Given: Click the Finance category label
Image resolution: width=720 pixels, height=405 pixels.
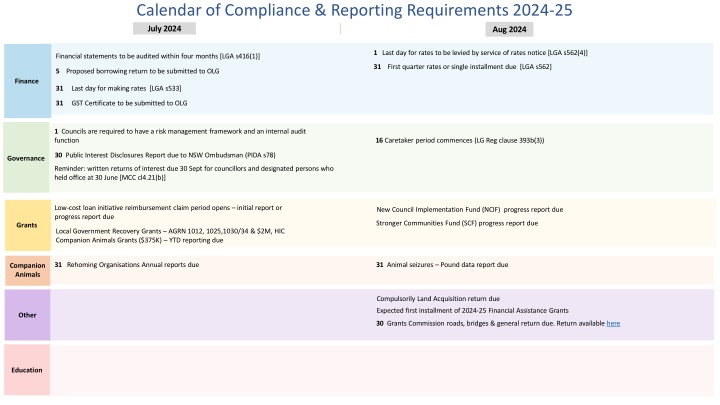Looking at the screenshot, I should [x=27, y=81].
